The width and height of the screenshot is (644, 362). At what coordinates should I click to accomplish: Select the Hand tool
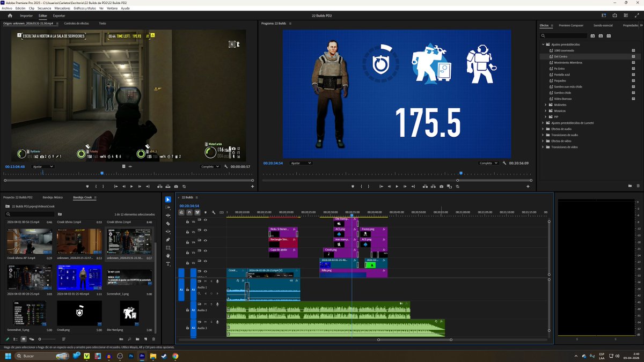click(x=168, y=256)
